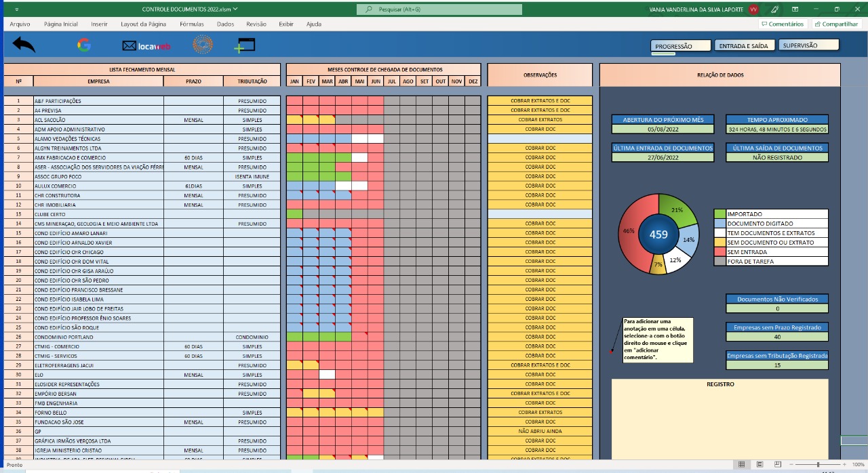This screenshot has width=868, height=473.
Task: Open the quick access toolbar customize dropdown
Action: (x=16, y=9)
